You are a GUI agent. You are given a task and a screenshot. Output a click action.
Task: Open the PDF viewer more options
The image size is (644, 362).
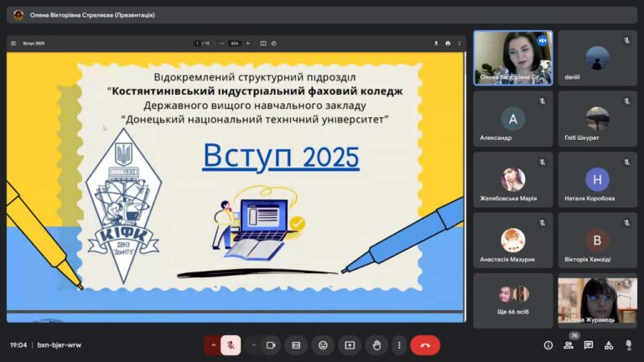coord(460,43)
